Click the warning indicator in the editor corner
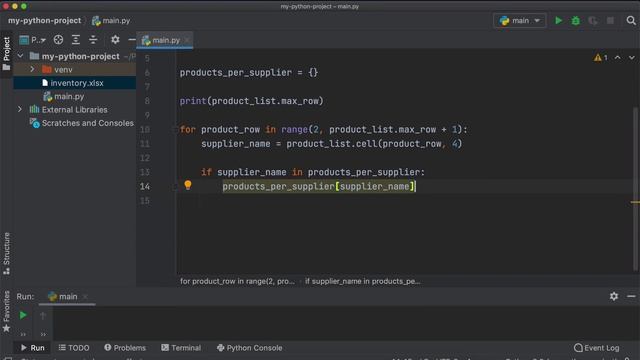 601,58
